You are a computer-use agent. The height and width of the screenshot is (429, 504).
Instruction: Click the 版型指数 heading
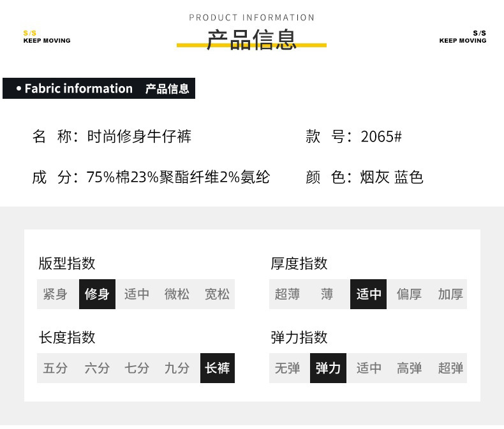coord(67,263)
